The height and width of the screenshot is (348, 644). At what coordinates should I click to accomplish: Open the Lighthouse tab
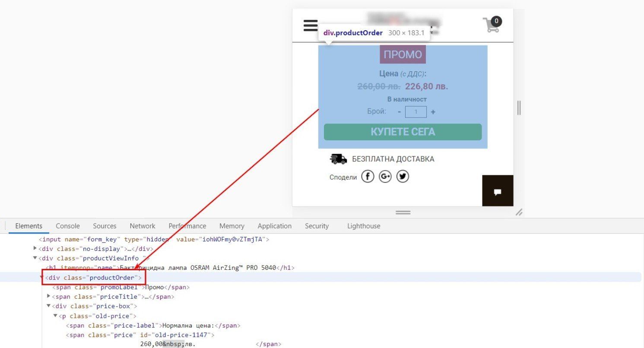pyautogui.click(x=364, y=226)
